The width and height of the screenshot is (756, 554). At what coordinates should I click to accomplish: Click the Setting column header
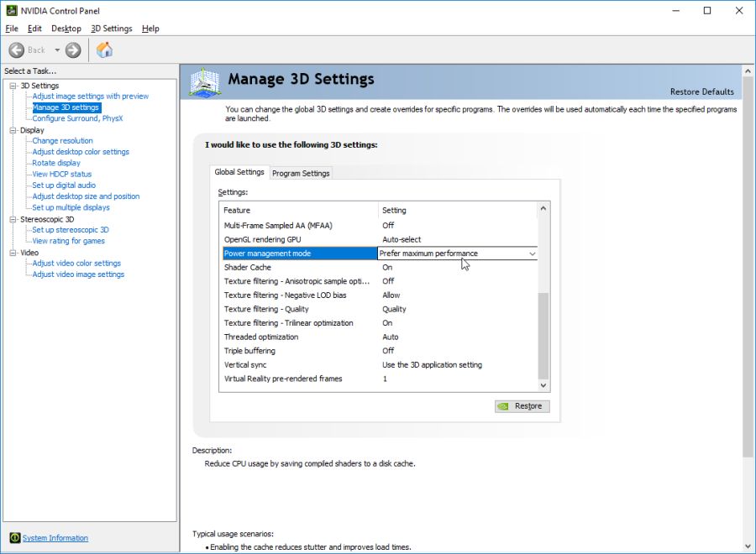click(458, 211)
